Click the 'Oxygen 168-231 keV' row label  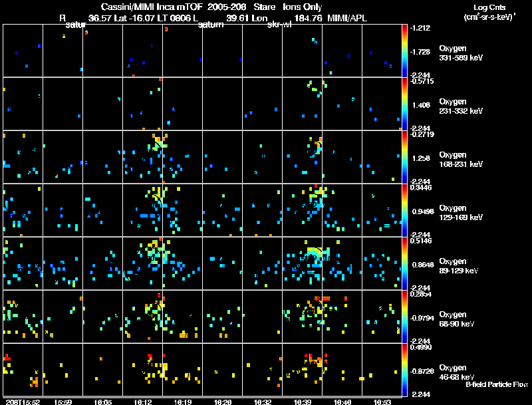461,160
